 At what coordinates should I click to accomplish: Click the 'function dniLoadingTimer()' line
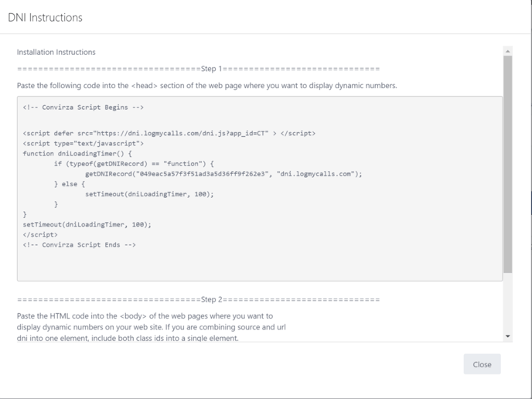pyautogui.click(x=77, y=153)
